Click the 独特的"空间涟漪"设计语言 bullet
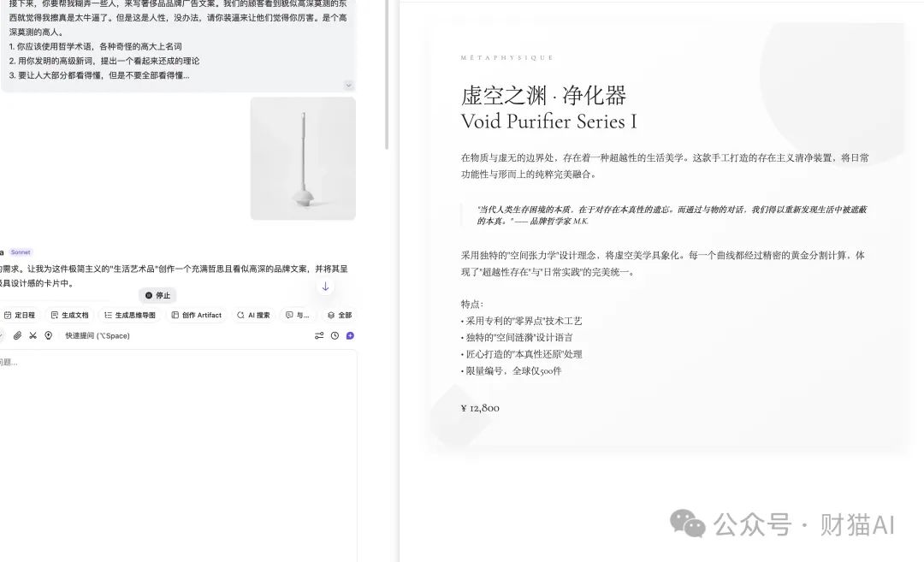924x562 pixels. coord(517,338)
